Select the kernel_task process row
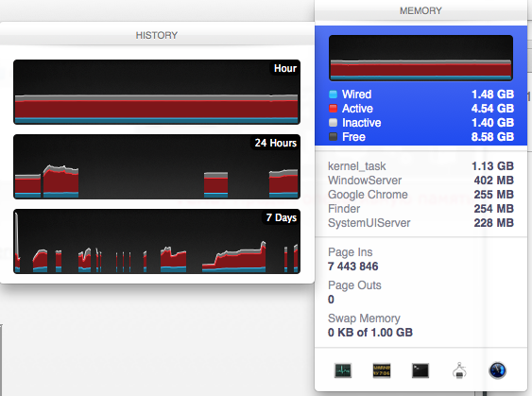Image resolution: width=532 pixels, height=396 pixels. click(420, 166)
